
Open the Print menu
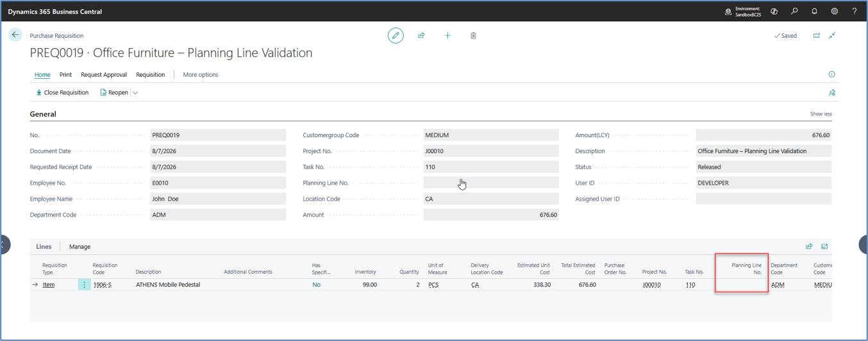pos(65,74)
